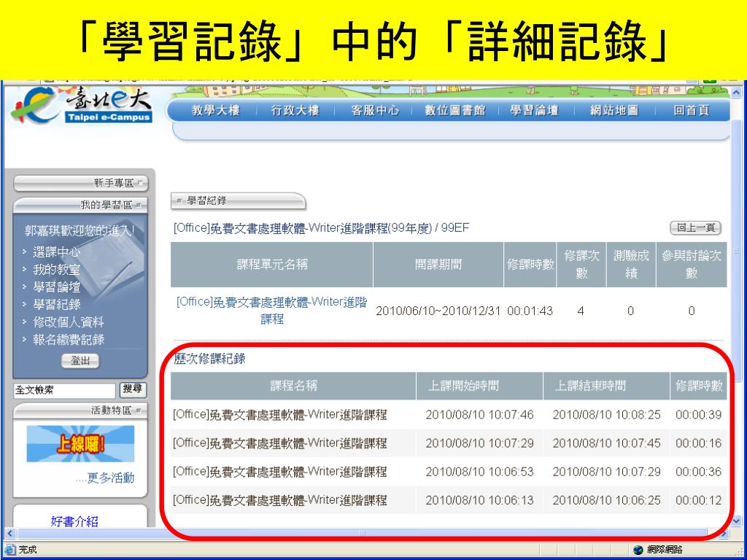Select start time 2010/08/10 10:07:29
The height and width of the screenshot is (560, 747).
click(479, 443)
